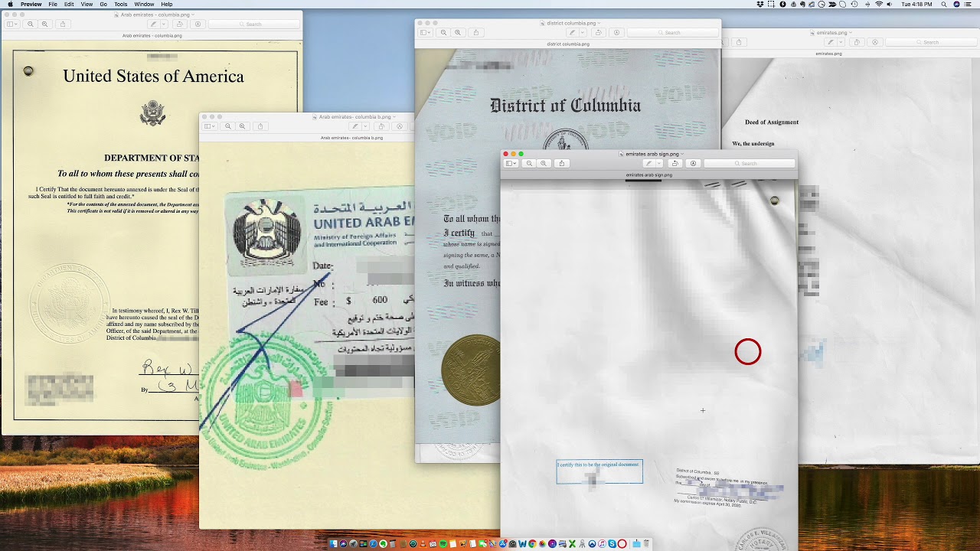The image size is (980, 551).
Task: Click Search field in Arab emirates - columbia.png window
Action: click(x=253, y=24)
